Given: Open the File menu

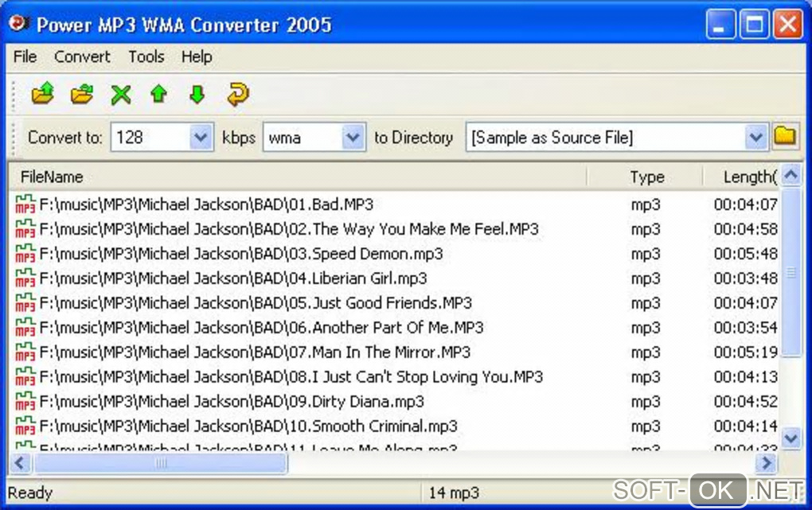Looking at the screenshot, I should coord(25,56).
